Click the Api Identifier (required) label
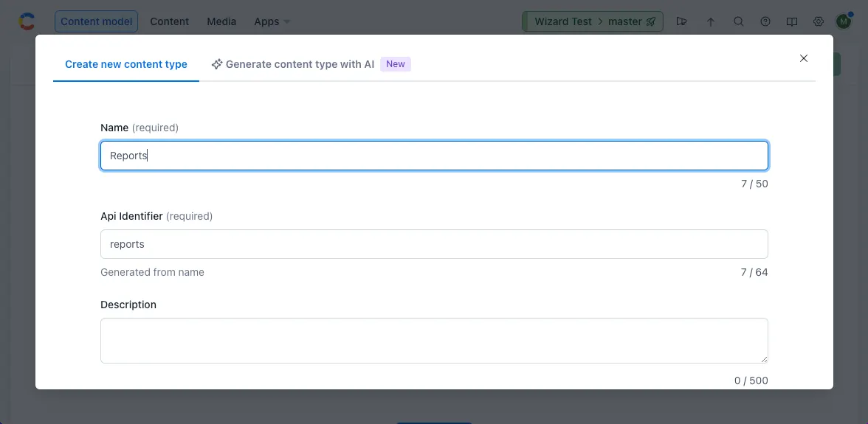The width and height of the screenshot is (868, 424). click(156, 216)
